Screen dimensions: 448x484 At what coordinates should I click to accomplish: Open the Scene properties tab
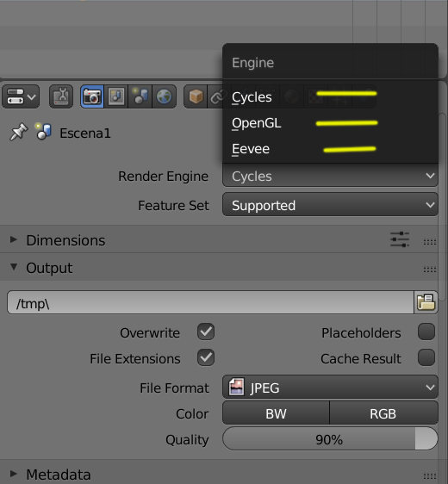coord(140,96)
